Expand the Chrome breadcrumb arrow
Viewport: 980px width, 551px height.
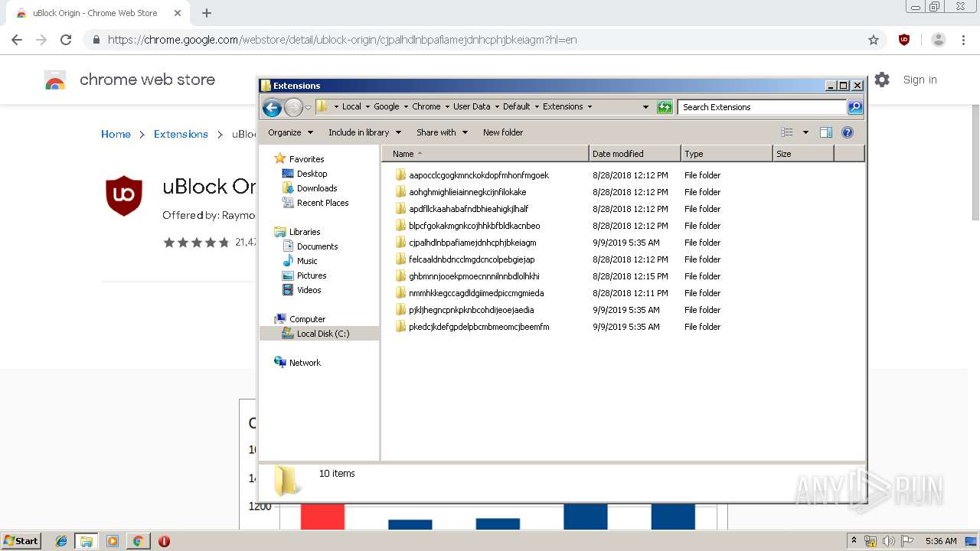tap(446, 107)
